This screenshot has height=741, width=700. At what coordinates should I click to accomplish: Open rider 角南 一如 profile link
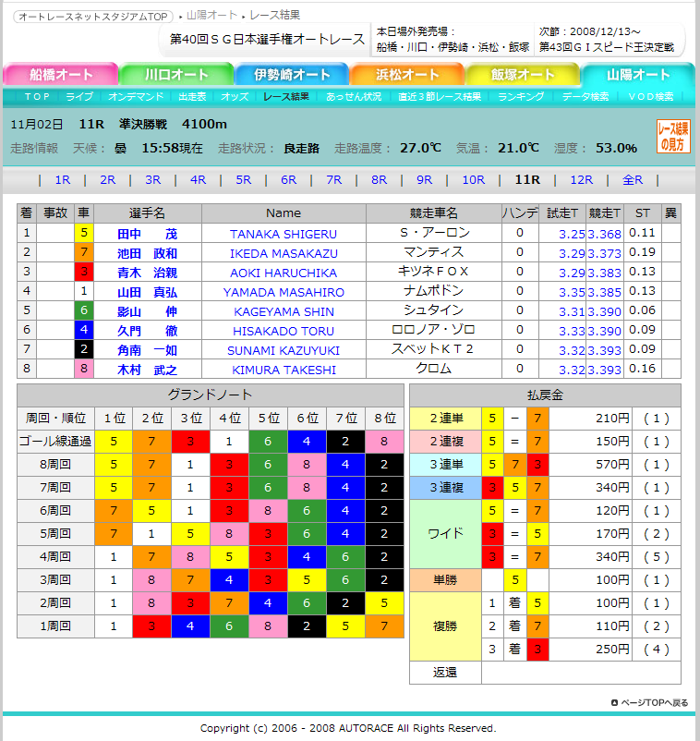click(148, 350)
